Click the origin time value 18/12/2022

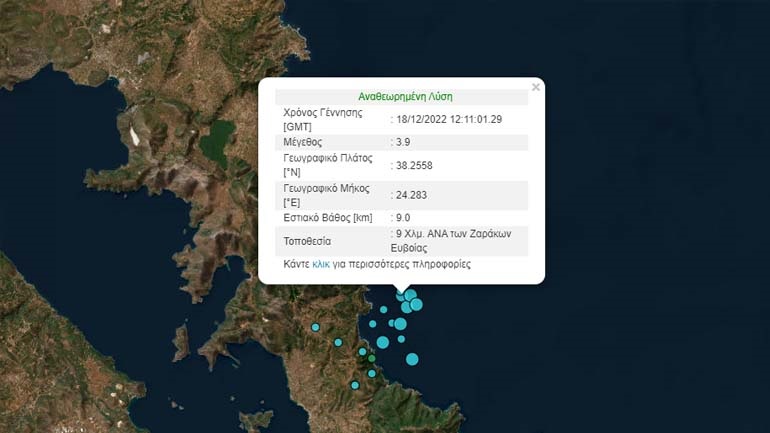[449, 119]
